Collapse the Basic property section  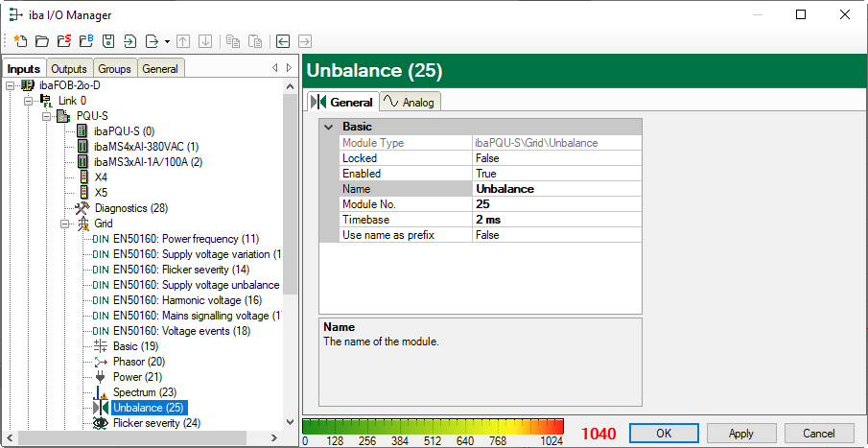pyautogui.click(x=329, y=127)
